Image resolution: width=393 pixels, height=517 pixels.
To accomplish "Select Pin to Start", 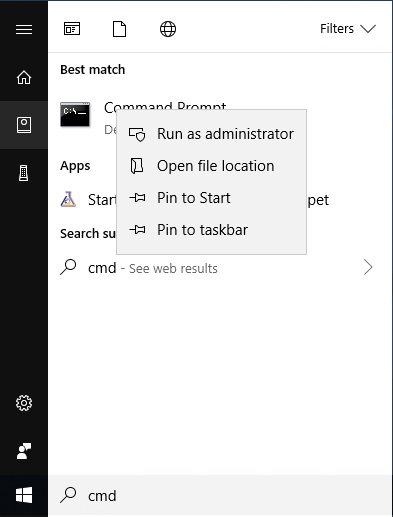I will [x=211, y=198].
